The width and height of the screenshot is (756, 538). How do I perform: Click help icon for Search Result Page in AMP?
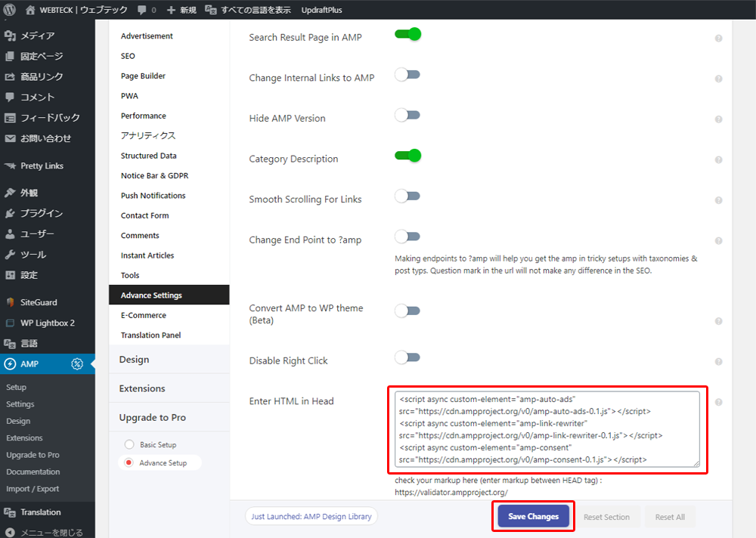point(718,38)
